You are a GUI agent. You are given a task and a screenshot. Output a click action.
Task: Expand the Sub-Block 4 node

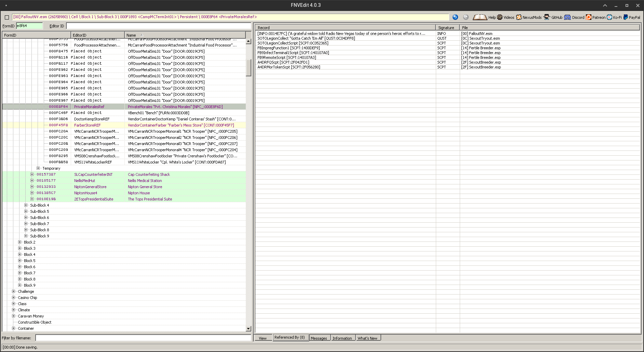point(26,205)
